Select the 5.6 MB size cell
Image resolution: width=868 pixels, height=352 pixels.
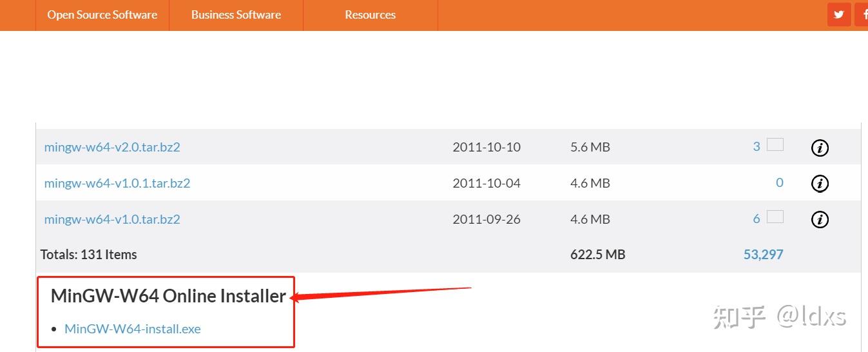tap(590, 147)
